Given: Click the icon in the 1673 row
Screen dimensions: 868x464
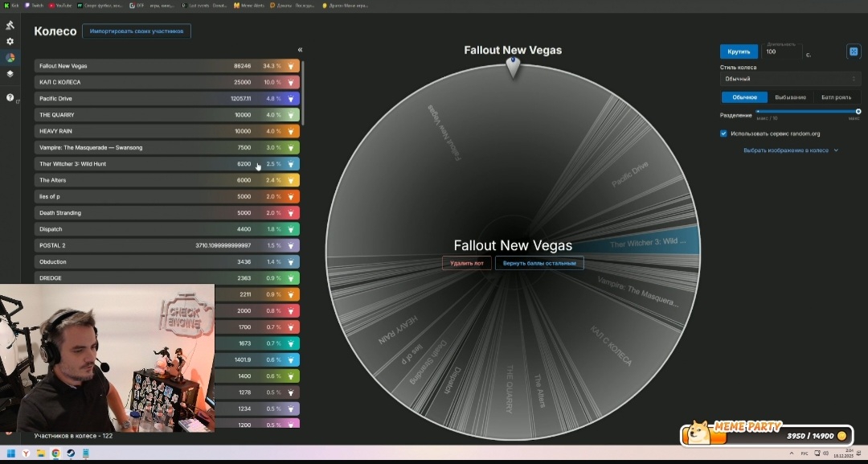Looking at the screenshot, I should (291, 343).
